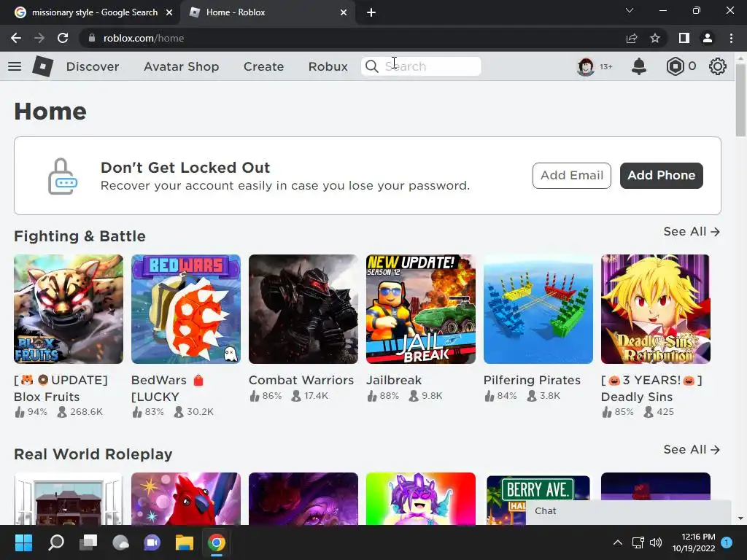
Task: Open Task View on taskbar
Action: coord(88,542)
